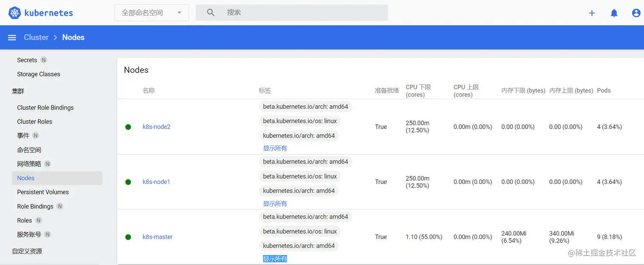Click the Pods column header
The image size is (644, 265).
click(x=604, y=91)
